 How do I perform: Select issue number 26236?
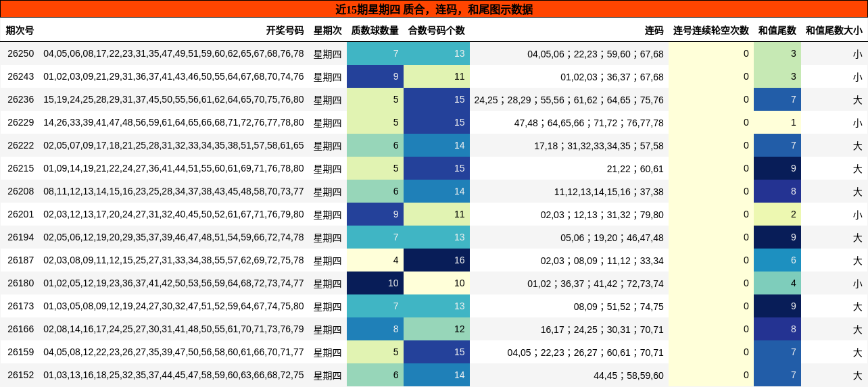click(x=20, y=99)
